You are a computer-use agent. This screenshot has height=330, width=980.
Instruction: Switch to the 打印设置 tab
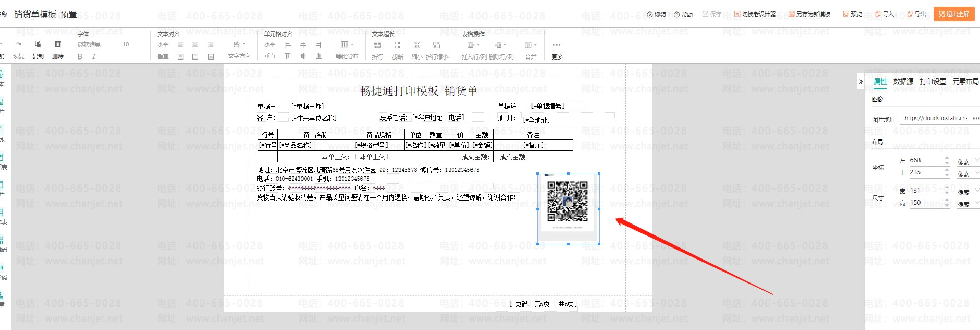pyautogui.click(x=933, y=81)
